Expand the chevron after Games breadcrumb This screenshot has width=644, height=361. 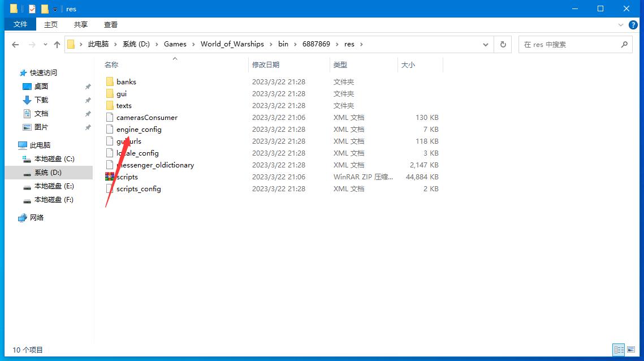pyautogui.click(x=193, y=44)
